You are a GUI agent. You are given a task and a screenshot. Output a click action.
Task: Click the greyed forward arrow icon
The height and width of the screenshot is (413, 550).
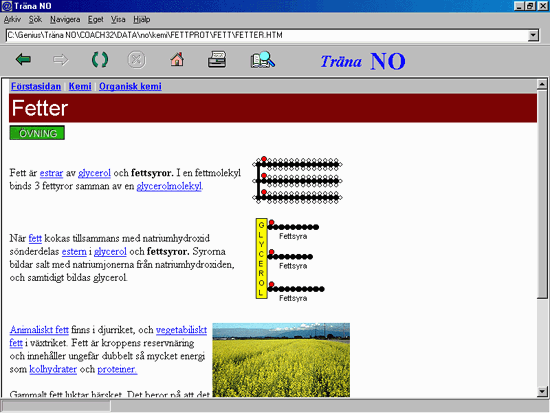[x=61, y=60]
